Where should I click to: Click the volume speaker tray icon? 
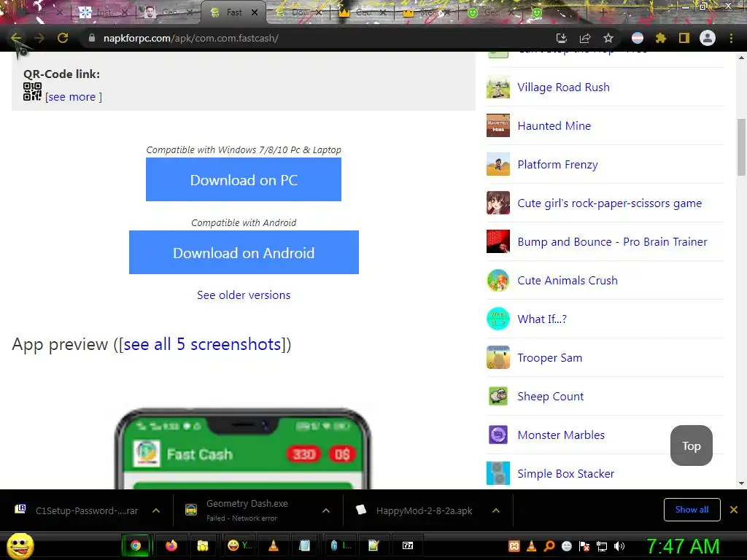point(619,546)
